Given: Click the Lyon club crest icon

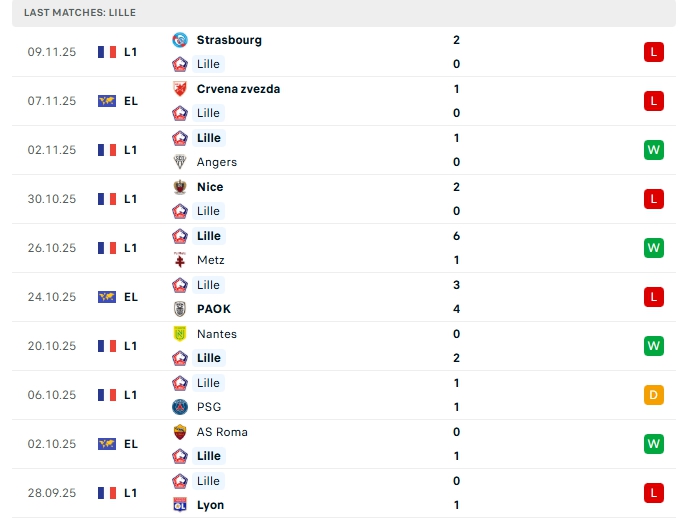Looking at the screenshot, I should point(180,505).
